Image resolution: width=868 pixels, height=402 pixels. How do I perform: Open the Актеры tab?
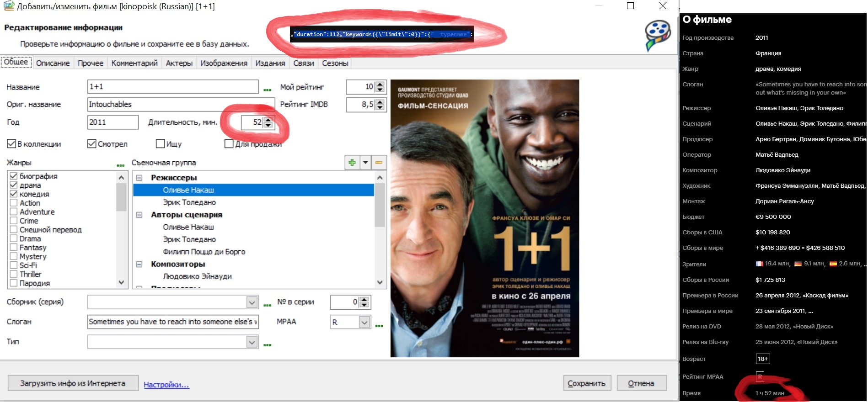[179, 63]
